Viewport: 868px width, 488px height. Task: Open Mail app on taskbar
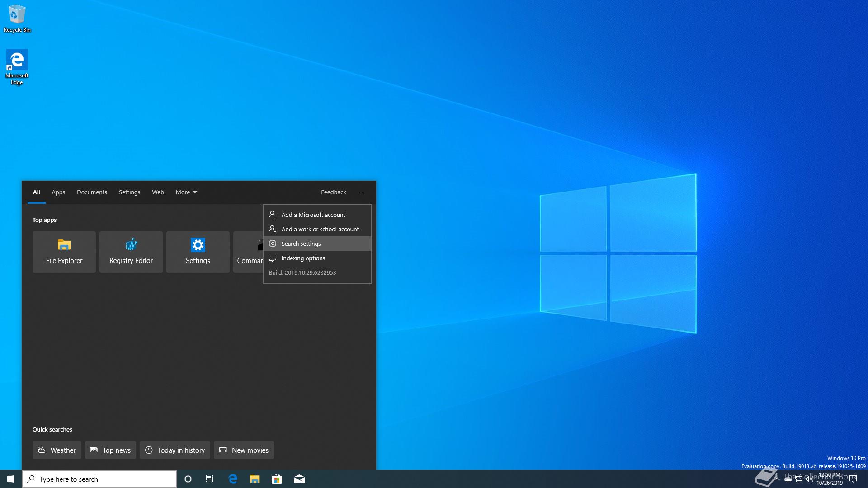point(299,479)
